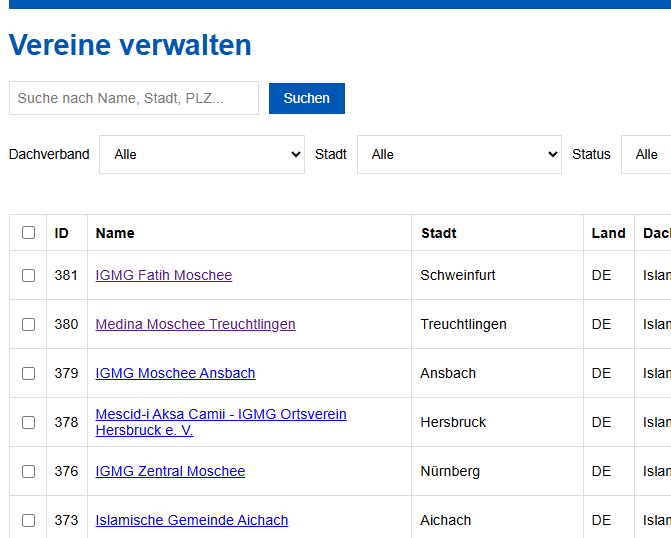
Task: Open IGMG Zentral Moschee link
Action: (x=170, y=471)
